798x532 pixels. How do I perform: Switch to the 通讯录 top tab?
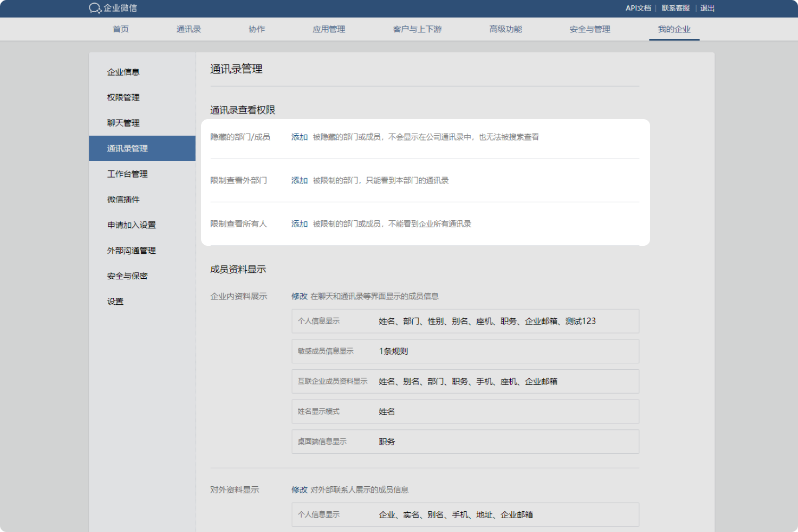[189, 29]
